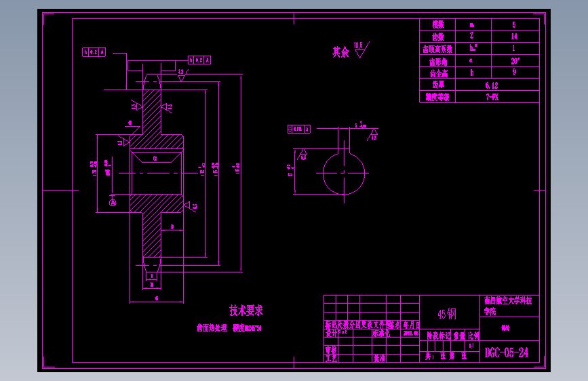Select the '齿面热处理' technical note line
This screenshot has height=381, width=588.
[x=229, y=328]
